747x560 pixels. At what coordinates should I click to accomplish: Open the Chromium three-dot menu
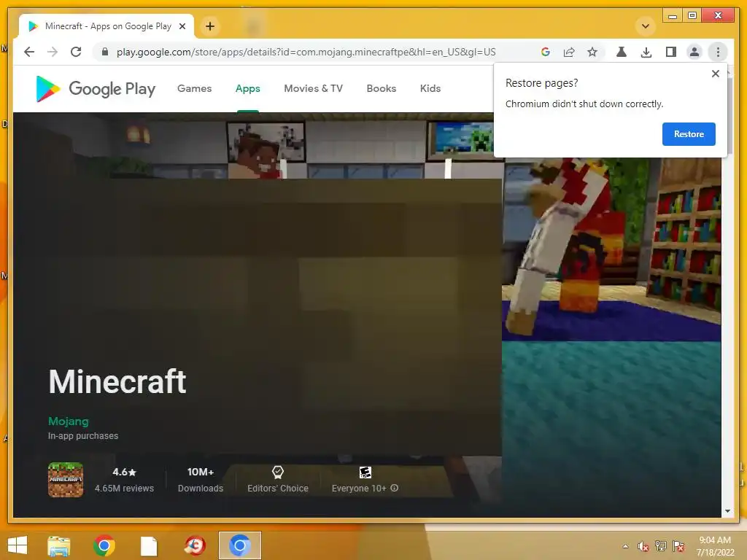718,52
